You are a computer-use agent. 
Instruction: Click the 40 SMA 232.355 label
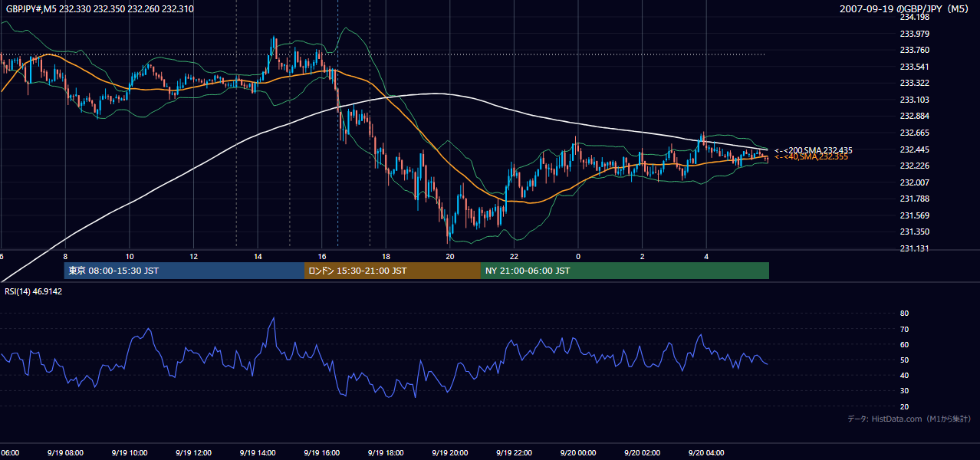pos(811,156)
